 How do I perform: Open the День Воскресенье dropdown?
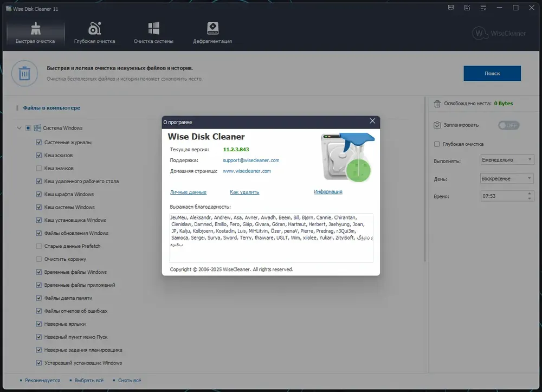(507, 178)
